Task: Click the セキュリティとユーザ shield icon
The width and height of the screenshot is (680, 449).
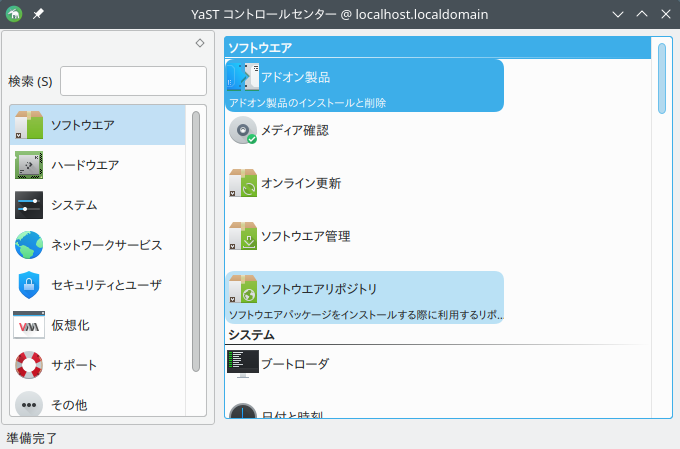Action: 29,285
